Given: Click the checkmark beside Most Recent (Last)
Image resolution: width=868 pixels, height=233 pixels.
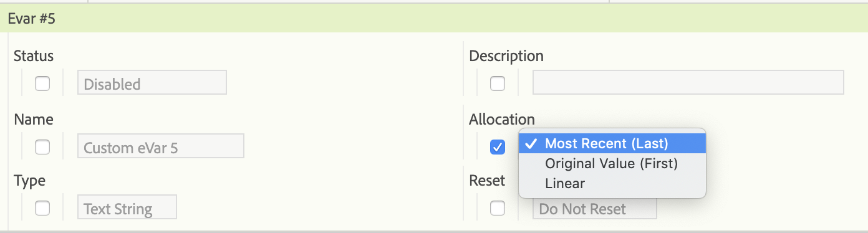Looking at the screenshot, I should tap(531, 144).
